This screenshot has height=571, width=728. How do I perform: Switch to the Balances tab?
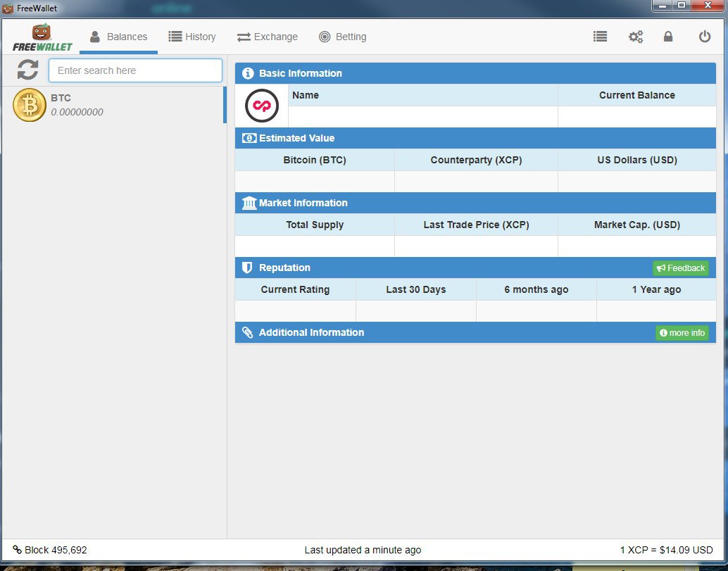coord(118,37)
